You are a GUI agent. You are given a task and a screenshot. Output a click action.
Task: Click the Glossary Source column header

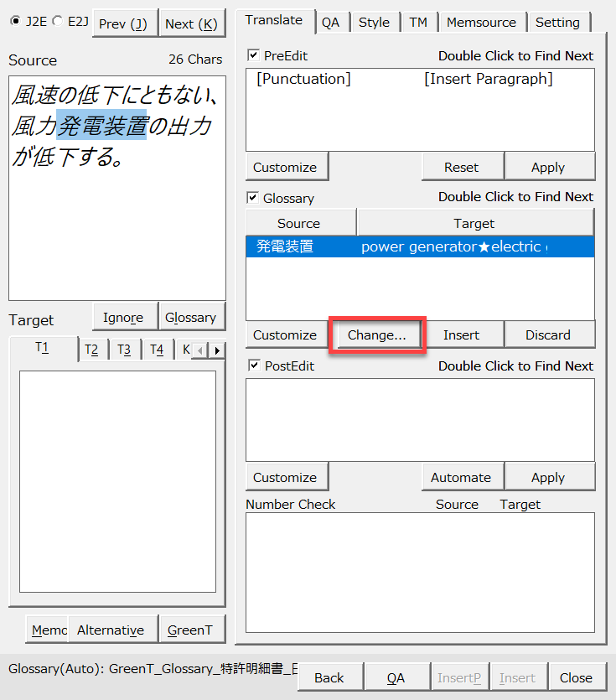[x=299, y=223]
